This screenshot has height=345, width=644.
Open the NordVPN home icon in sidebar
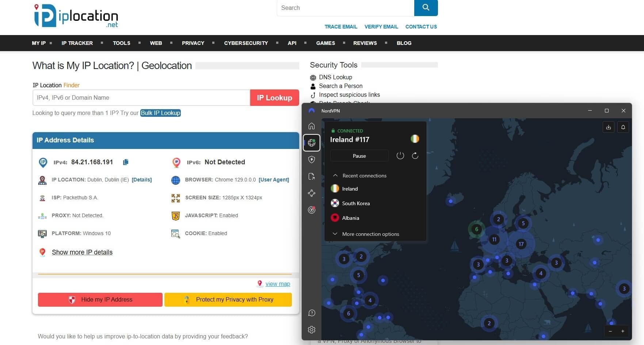point(312,126)
